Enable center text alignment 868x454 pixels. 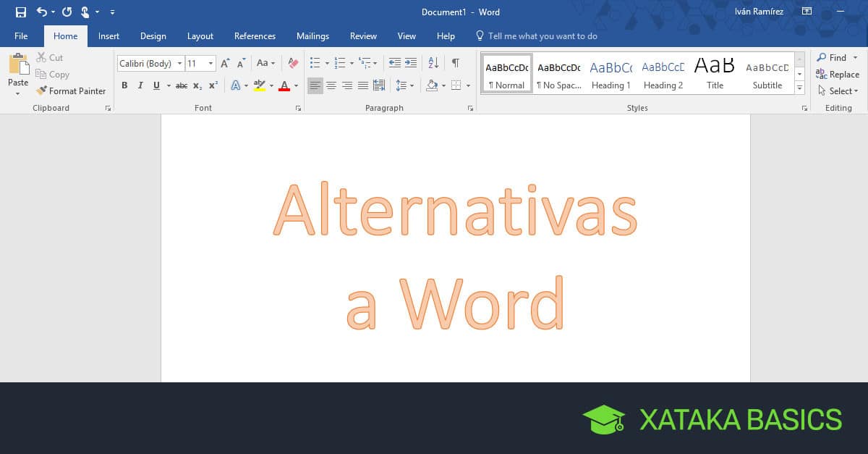[331, 85]
